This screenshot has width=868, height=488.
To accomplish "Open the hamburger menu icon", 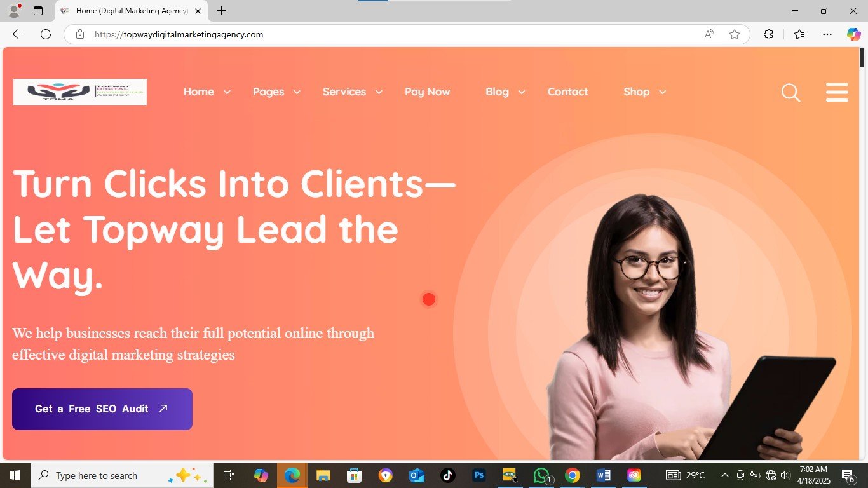I will pyautogui.click(x=837, y=92).
